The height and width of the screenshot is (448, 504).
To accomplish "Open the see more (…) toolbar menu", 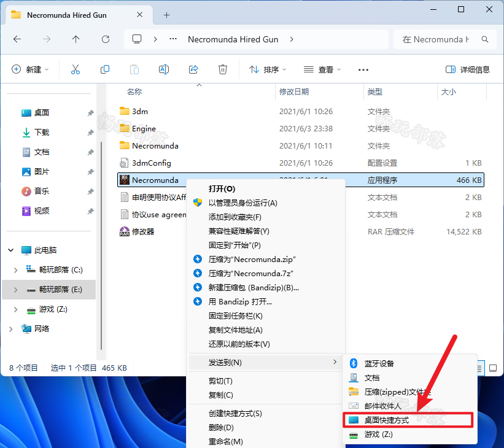I will (363, 70).
